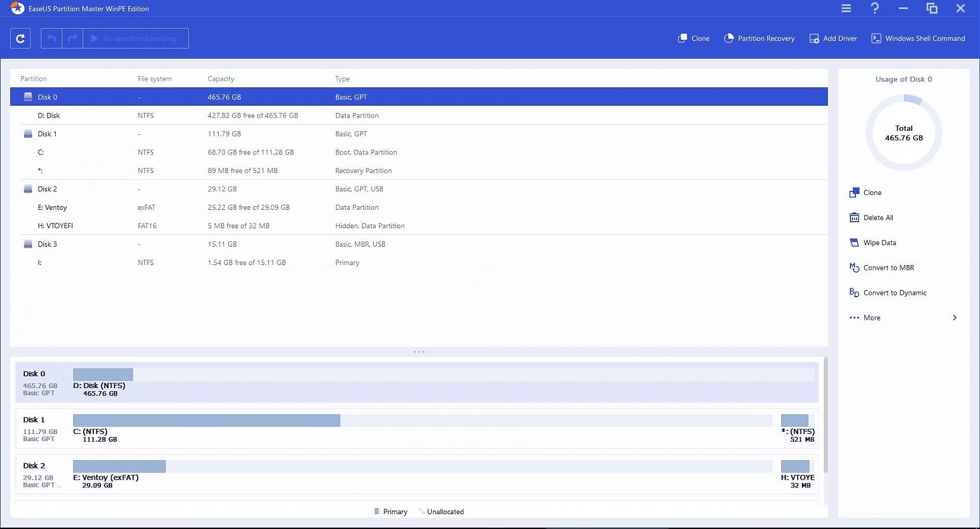This screenshot has width=980, height=529.
Task: Click the Type column header
Action: pos(342,78)
